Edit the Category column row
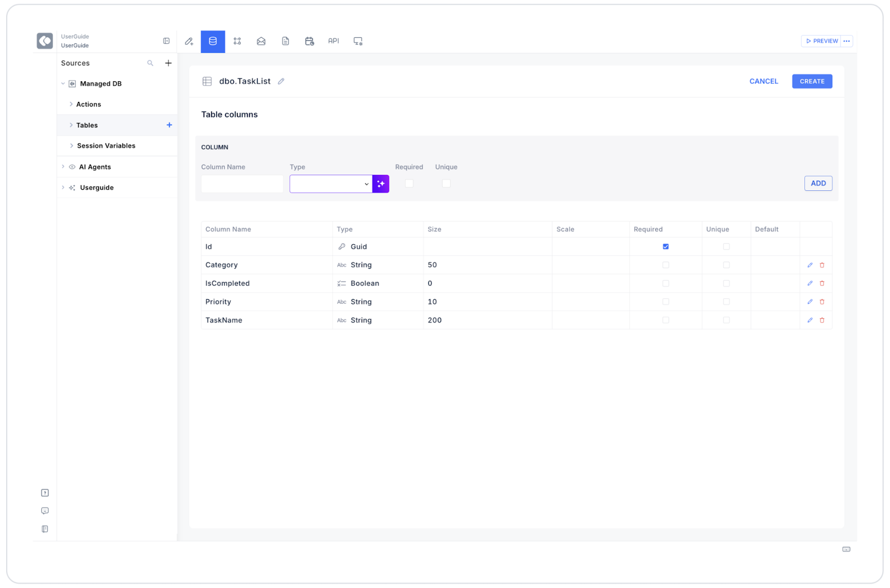890x588 pixels. [810, 265]
